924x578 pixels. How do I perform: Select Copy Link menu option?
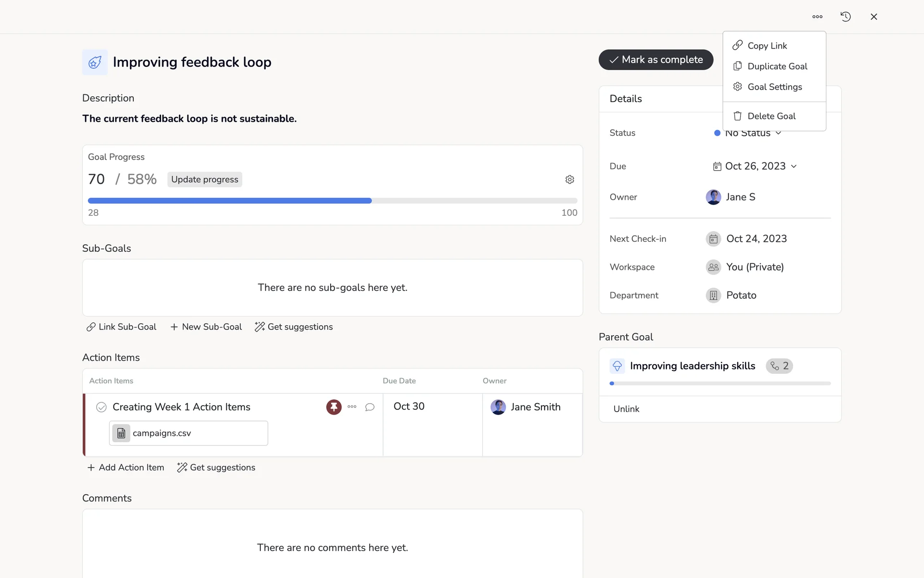pos(767,46)
